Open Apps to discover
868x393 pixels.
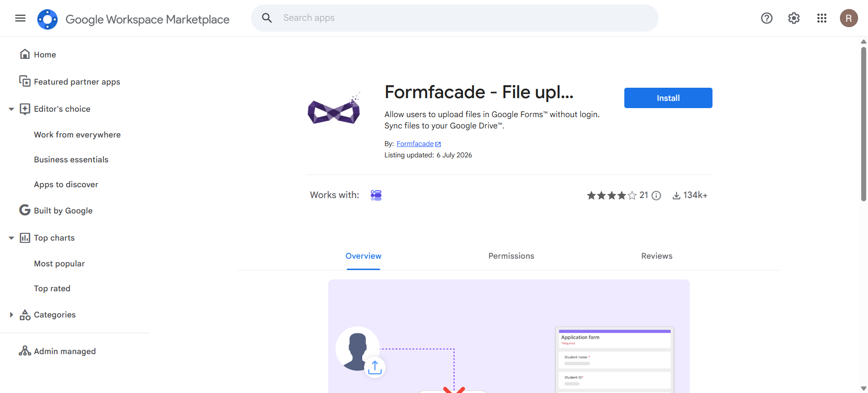pyautogui.click(x=66, y=185)
